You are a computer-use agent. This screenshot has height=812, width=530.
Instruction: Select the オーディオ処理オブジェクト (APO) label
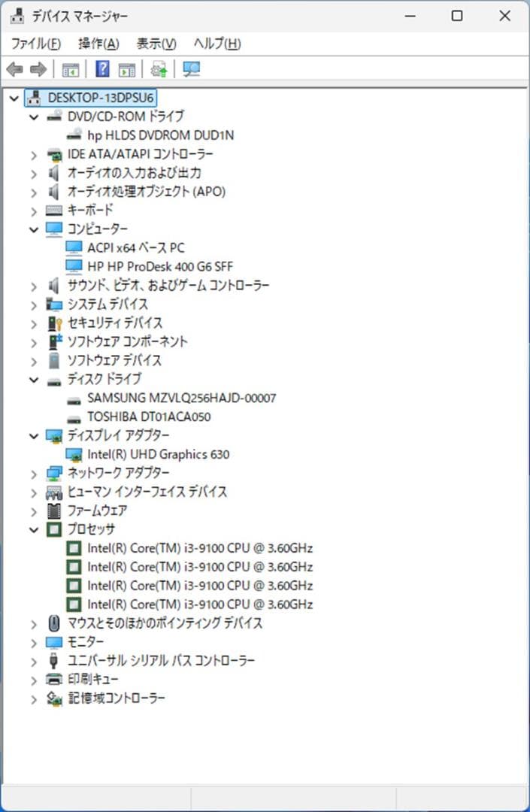[147, 192]
